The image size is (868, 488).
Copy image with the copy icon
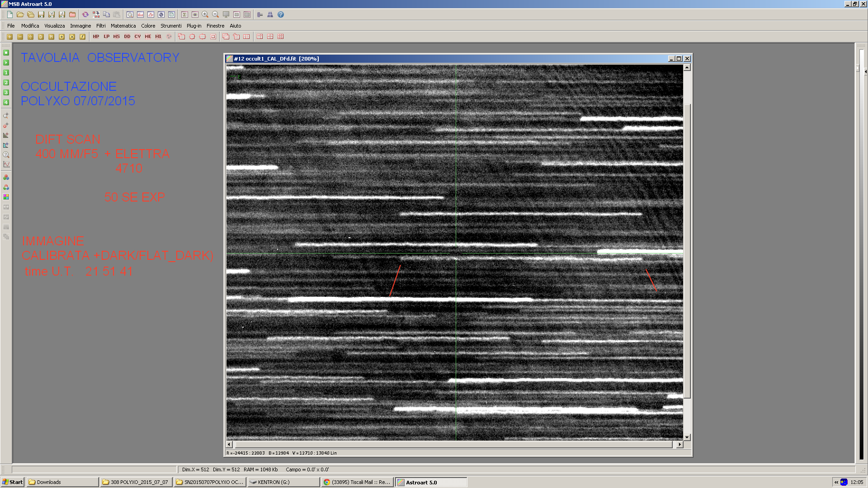tap(106, 14)
